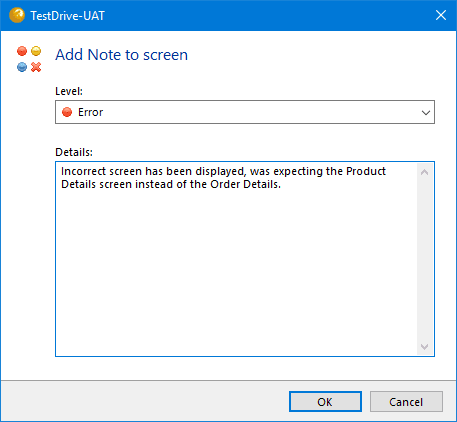The width and height of the screenshot is (457, 422).
Task: Expand the Level dropdown arrow
Action: [426, 112]
